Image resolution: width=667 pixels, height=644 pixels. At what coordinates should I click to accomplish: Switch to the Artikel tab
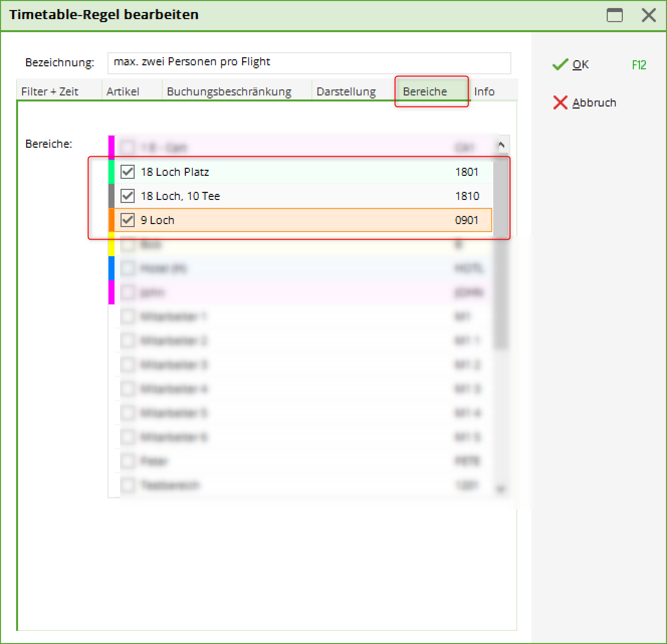coord(123,91)
